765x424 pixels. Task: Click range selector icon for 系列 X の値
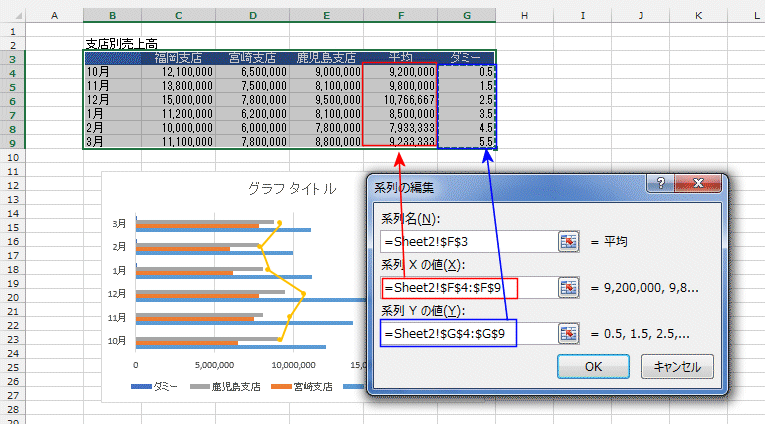click(570, 288)
